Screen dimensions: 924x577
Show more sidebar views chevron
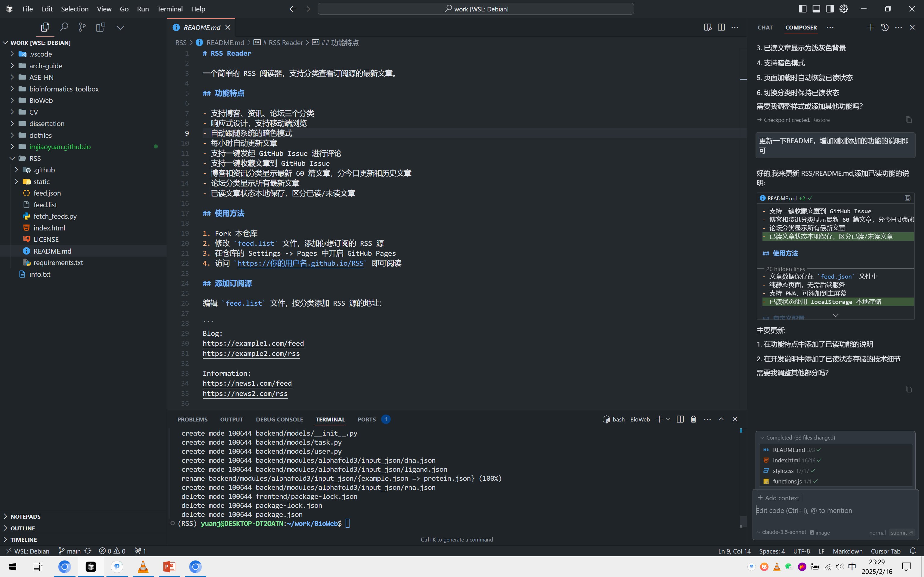click(x=120, y=27)
